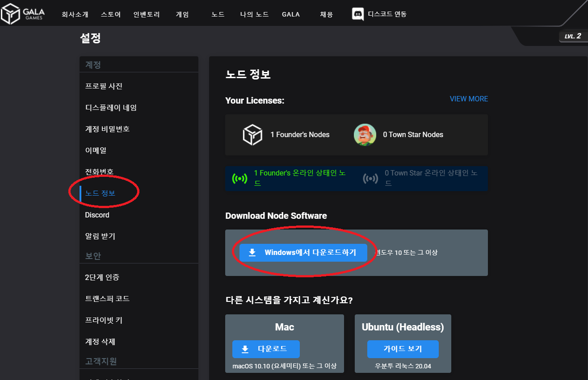Screen dimensions: 588x380
Task: Click Mac 다운로드 button
Action: click(x=266, y=349)
